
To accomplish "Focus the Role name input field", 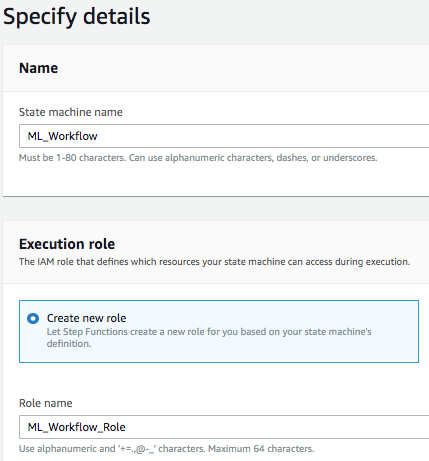I will click(x=224, y=427).
